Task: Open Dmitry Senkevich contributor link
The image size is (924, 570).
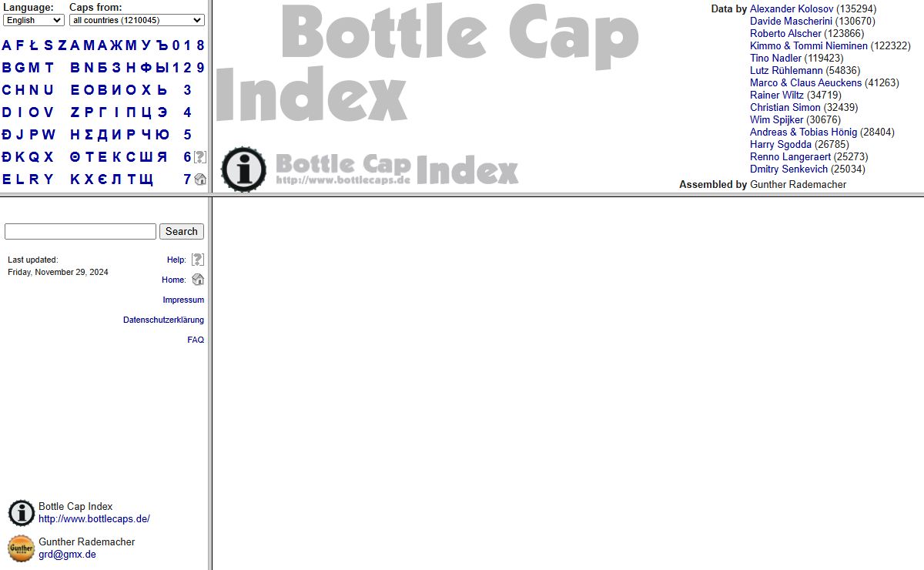Action: coord(788,169)
